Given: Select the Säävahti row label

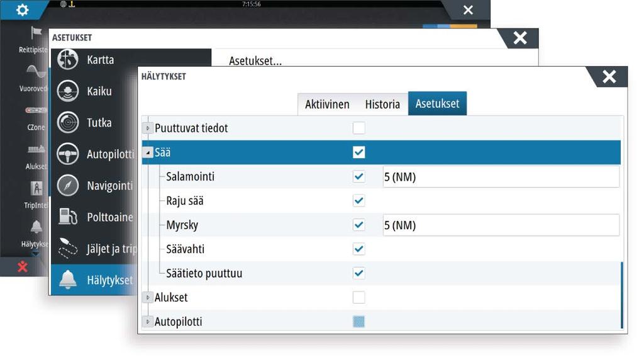Looking at the screenshot, I should (x=186, y=249).
